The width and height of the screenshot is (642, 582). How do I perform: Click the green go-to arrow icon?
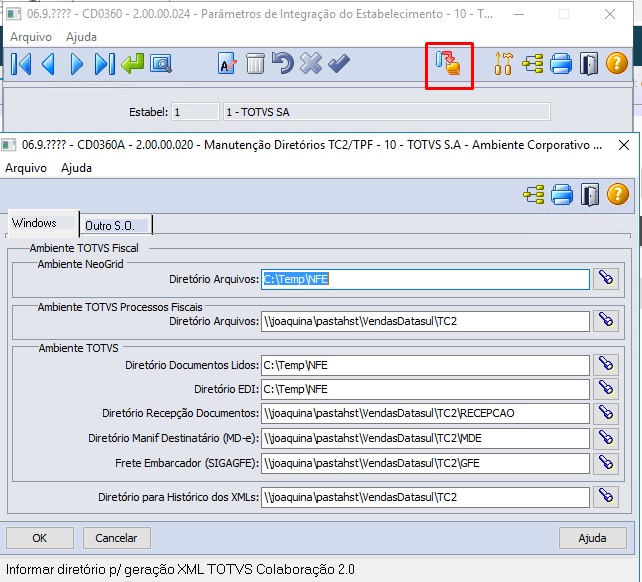pyautogui.click(x=133, y=63)
